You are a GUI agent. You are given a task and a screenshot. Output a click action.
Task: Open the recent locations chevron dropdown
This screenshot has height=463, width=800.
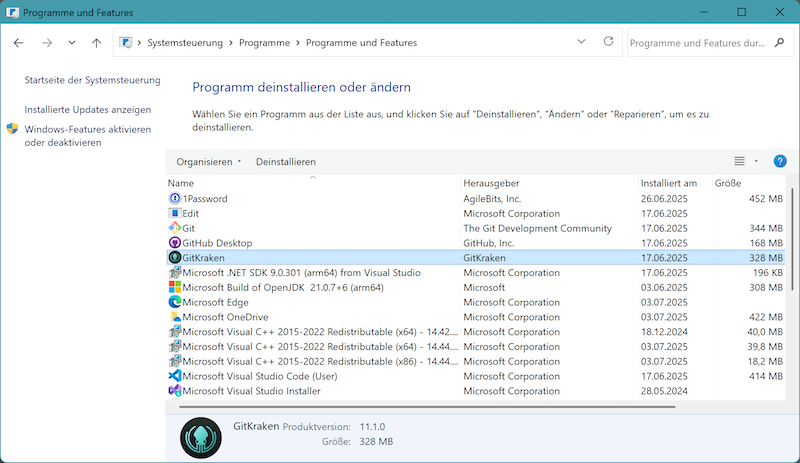click(72, 43)
